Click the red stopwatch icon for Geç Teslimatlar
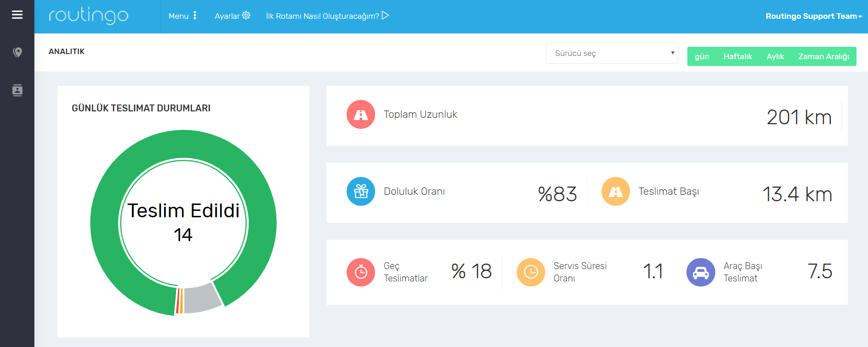Image resolution: width=868 pixels, height=347 pixels. (x=361, y=272)
